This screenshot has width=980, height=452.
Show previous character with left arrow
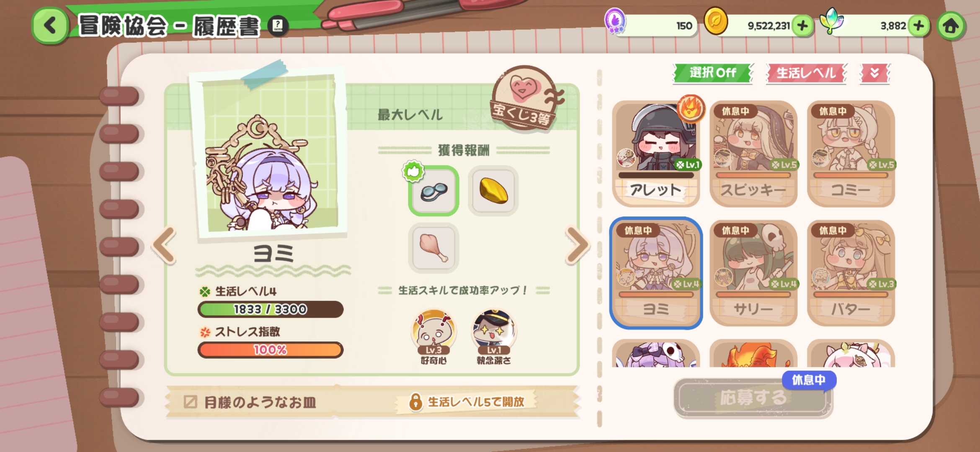(164, 246)
